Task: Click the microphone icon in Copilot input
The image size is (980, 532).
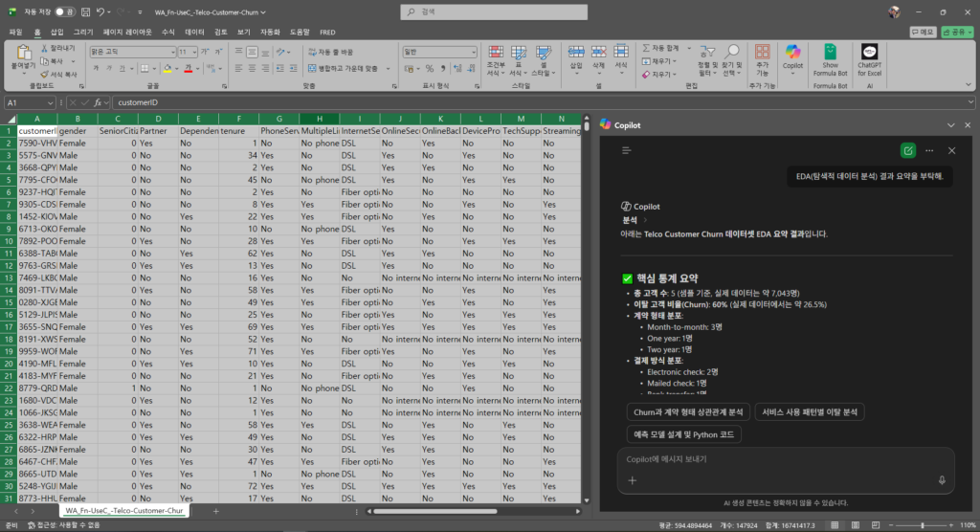Action: pos(942,480)
